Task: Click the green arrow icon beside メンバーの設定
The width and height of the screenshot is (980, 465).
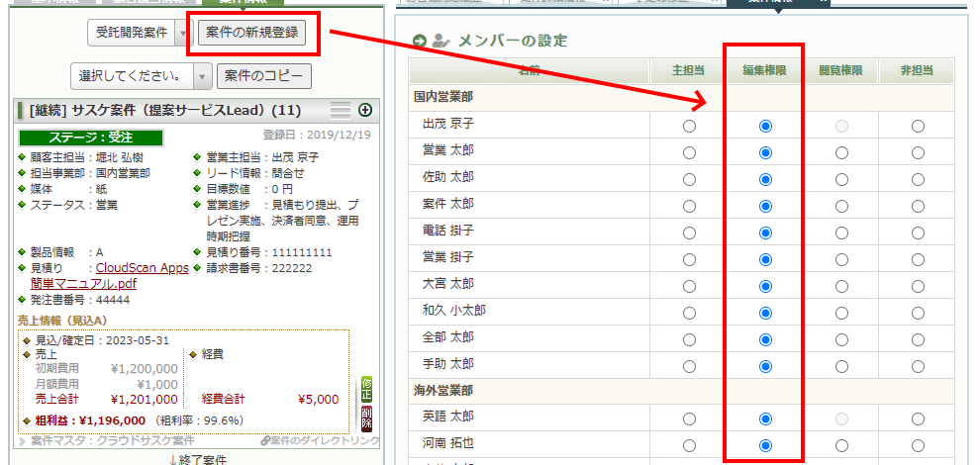Action: tap(420, 42)
